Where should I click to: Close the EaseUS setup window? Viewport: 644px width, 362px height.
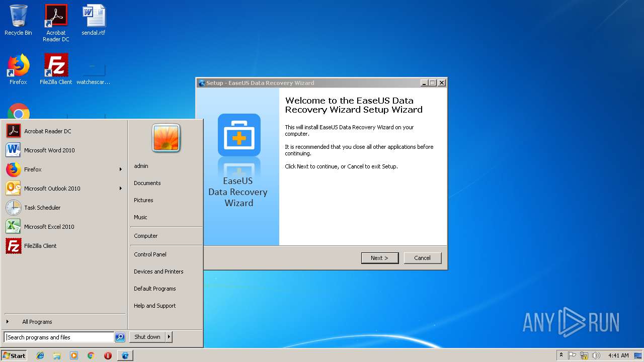coord(442,83)
